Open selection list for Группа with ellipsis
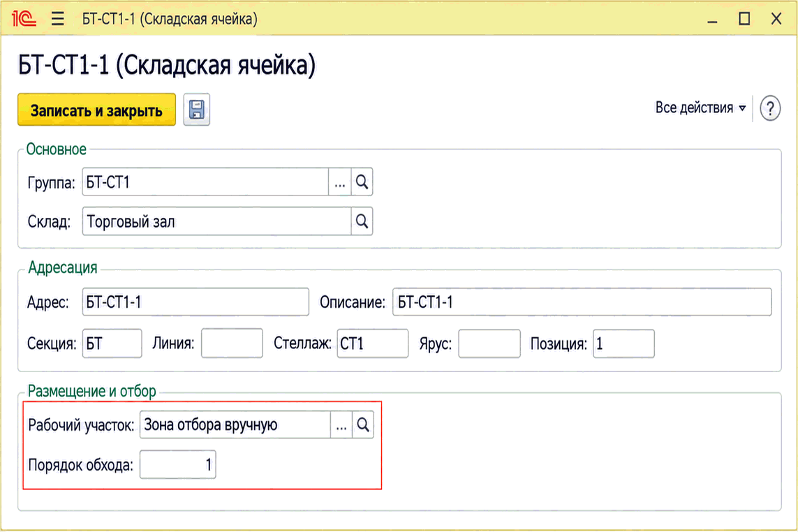The image size is (798, 532). pyautogui.click(x=340, y=182)
